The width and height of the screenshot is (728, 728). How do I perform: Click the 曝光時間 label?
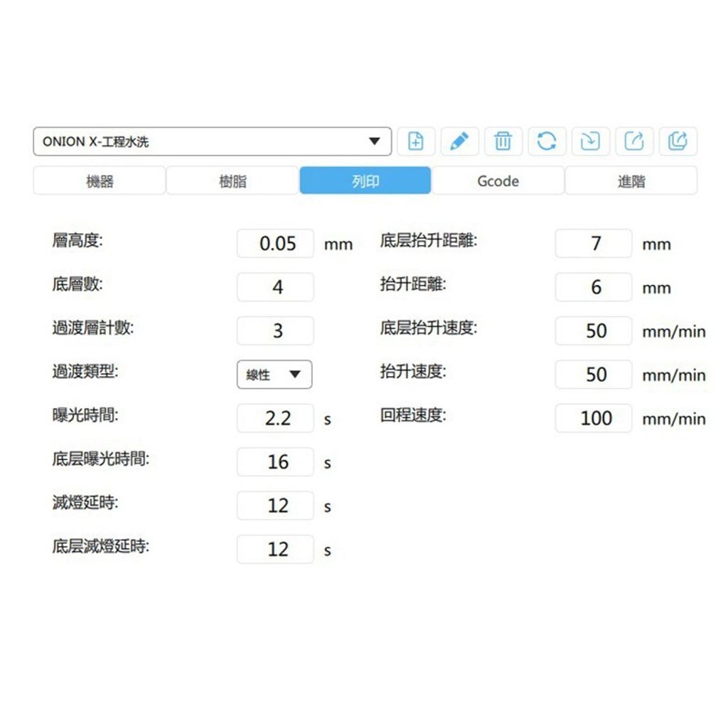pos(85,415)
